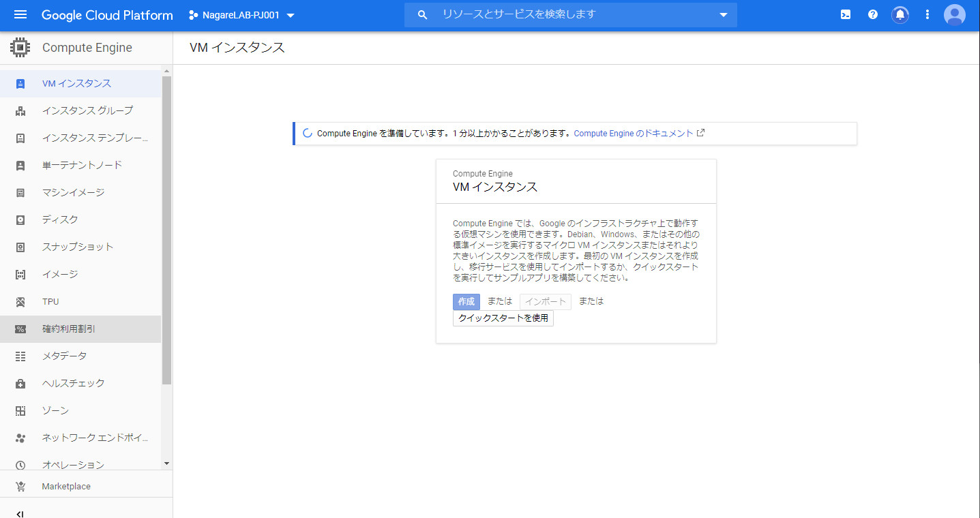Viewport: 980px width, 518px height.
Task: Open the NagareLAB-PJ001 project selector
Action: (x=242, y=15)
